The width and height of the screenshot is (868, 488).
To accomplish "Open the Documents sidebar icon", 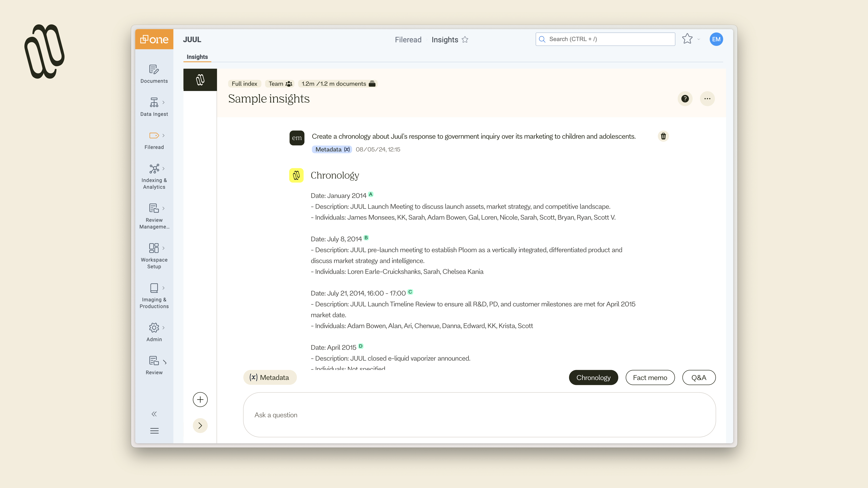I will (x=154, y=70).
